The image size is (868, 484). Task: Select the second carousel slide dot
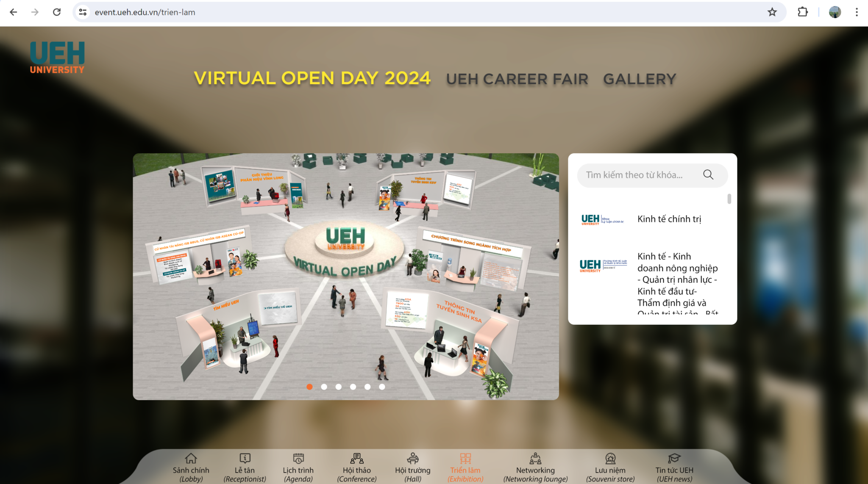[324, 387]
